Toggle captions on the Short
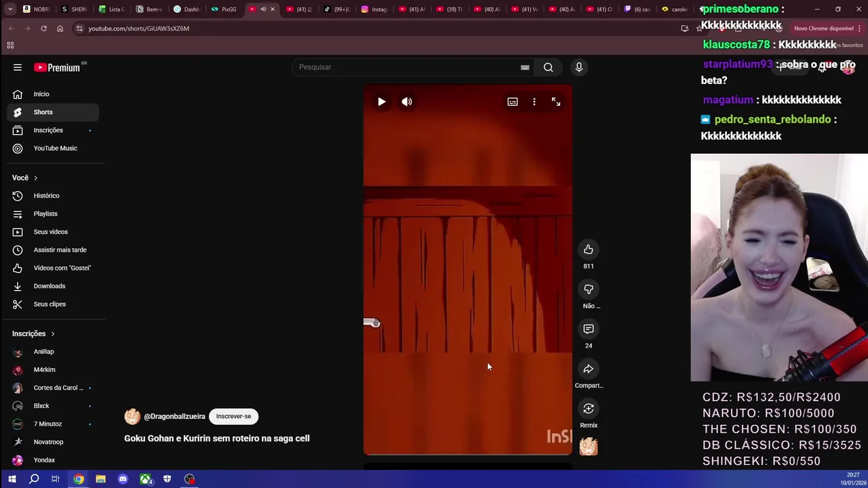 pyautogui.click(x=513, y=102)
